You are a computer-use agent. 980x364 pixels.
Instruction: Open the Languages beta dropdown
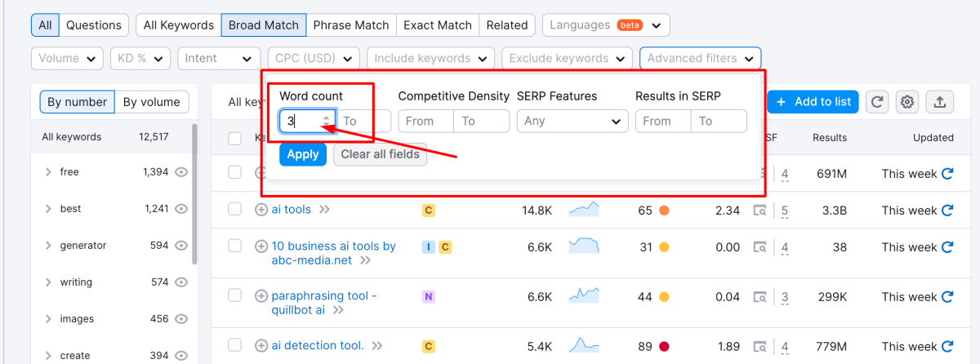[606, 25]
